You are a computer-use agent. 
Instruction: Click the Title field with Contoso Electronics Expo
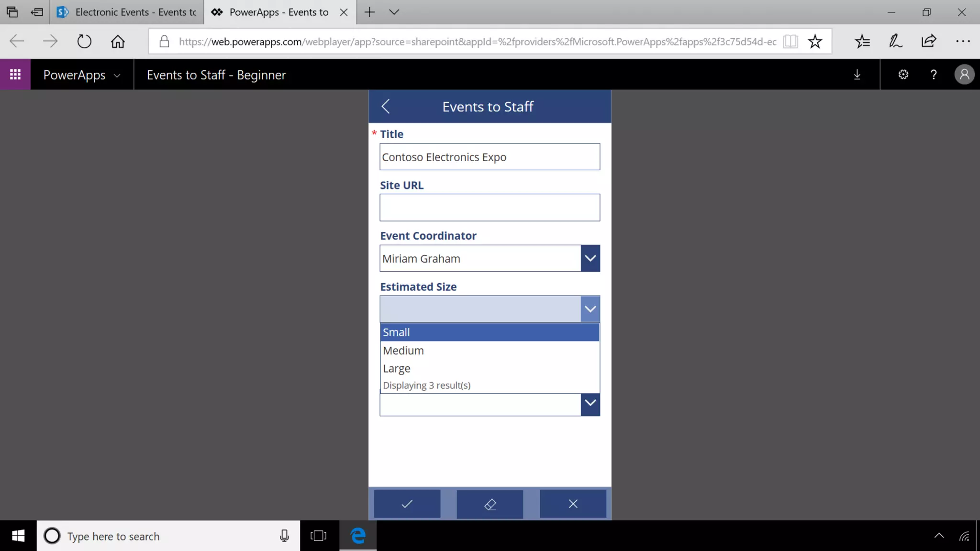[x=489, y=157]
